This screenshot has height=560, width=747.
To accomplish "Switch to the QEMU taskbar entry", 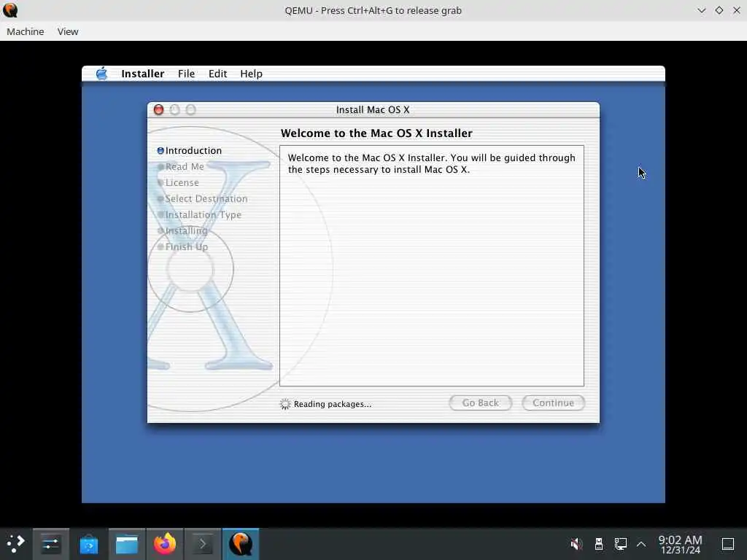I will tap(241, 544).
